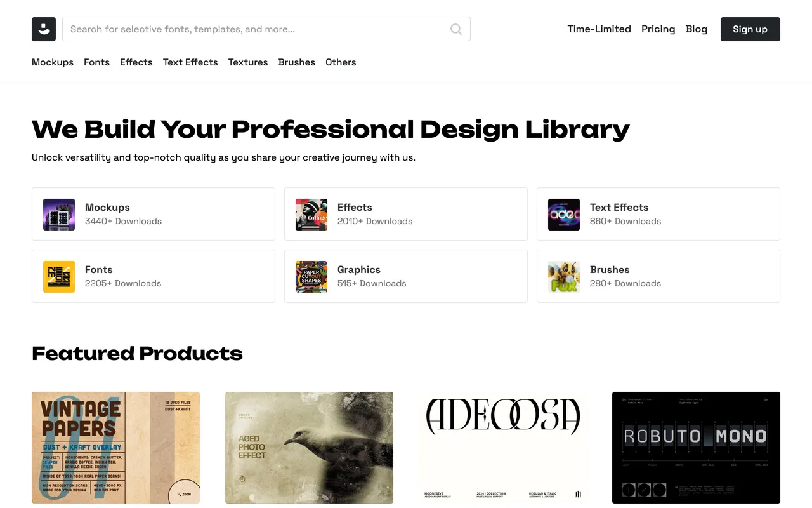
Task: Click the Brushes category bee icon
Action: (564, 277)
